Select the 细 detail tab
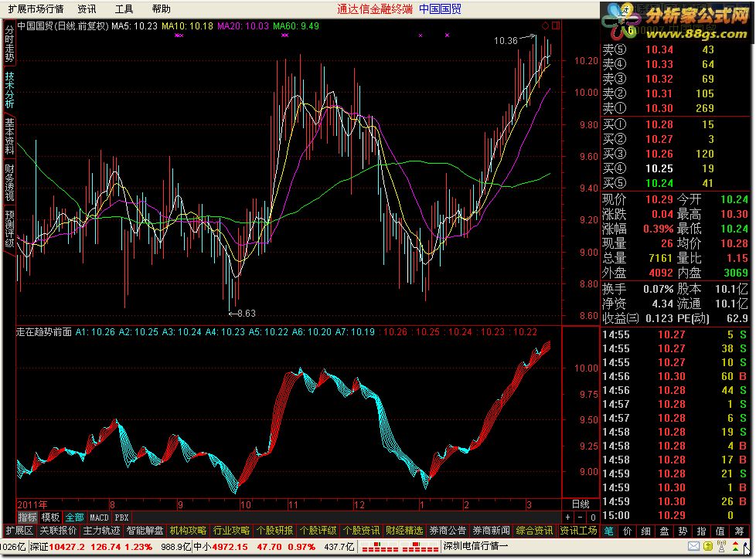The image size is (756, 560). [645, 531]
